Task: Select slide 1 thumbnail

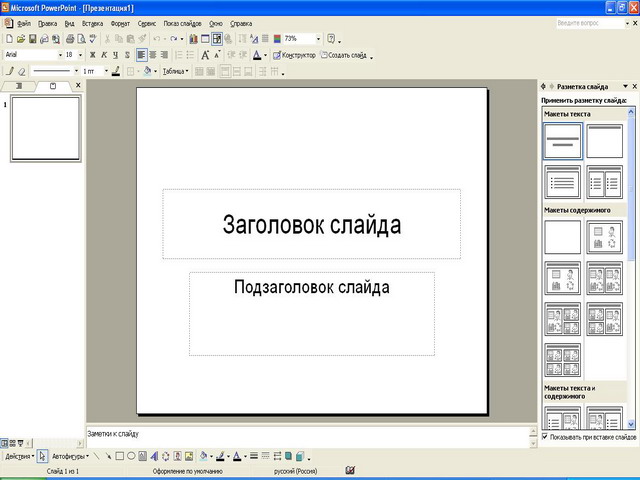Action: [x=46, y=128]
